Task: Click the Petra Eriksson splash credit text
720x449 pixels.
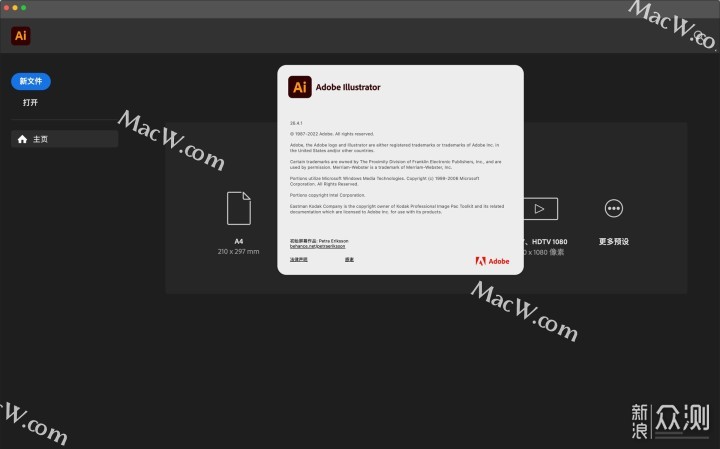Action: (x=319, y=241)
